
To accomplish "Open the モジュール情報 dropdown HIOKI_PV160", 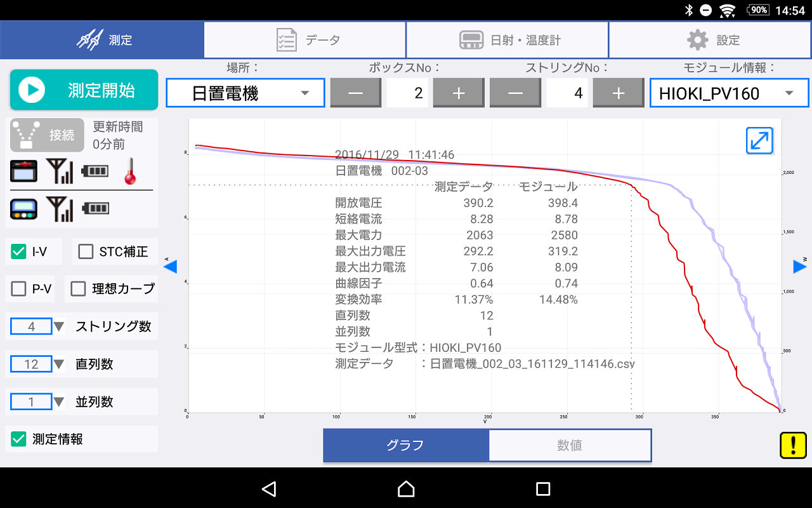I will [x=729, y=93].
